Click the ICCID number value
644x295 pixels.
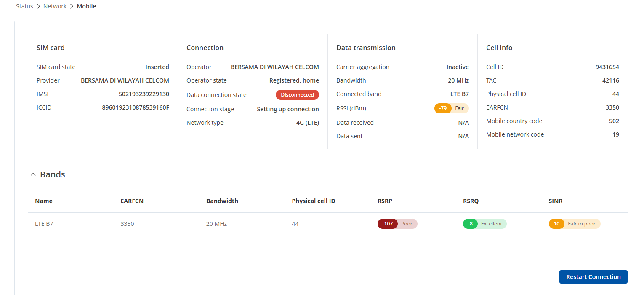tap(136, 107)
